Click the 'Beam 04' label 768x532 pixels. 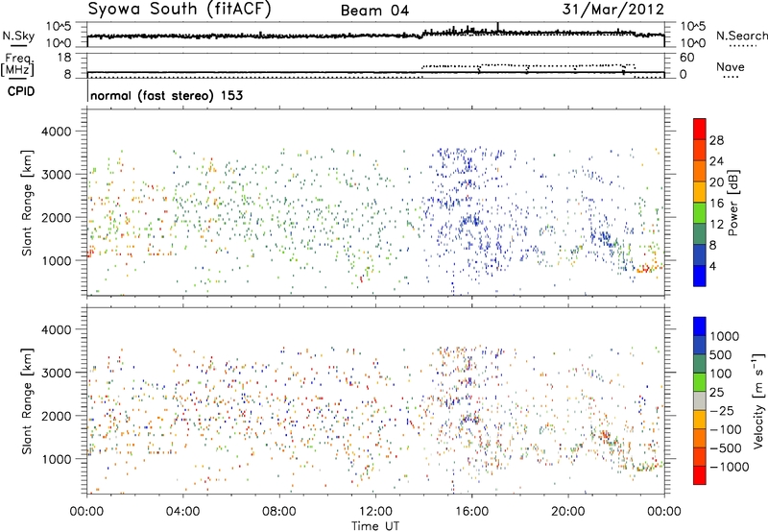click(x=374, y=11)
